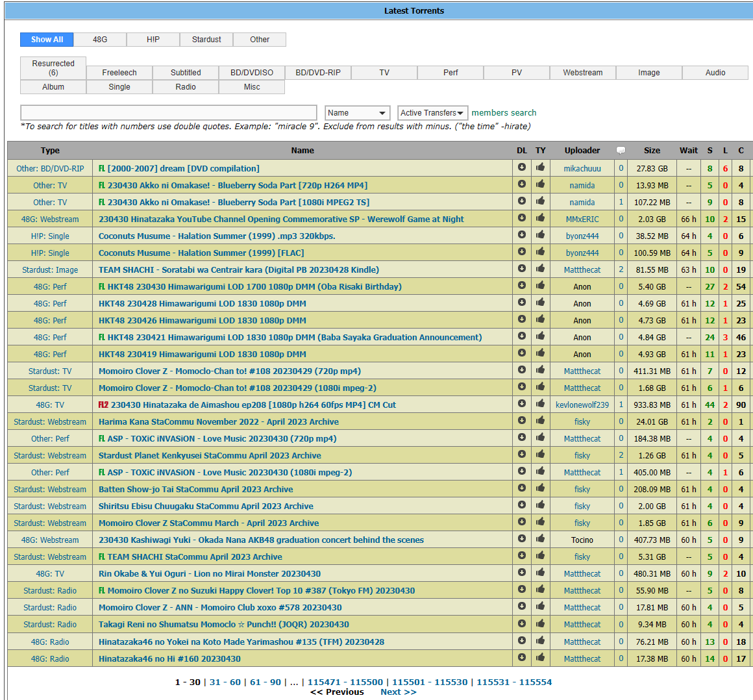753x700 pixels.
Task: Download HKT48 230430 Oba Risaki Birthday torrent
Action: (521, 285)
